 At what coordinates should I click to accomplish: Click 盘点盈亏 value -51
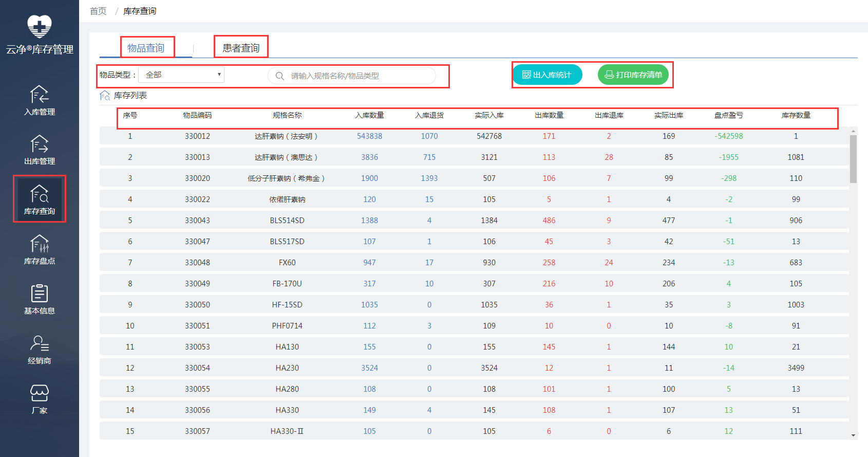(x=728, y=242)
